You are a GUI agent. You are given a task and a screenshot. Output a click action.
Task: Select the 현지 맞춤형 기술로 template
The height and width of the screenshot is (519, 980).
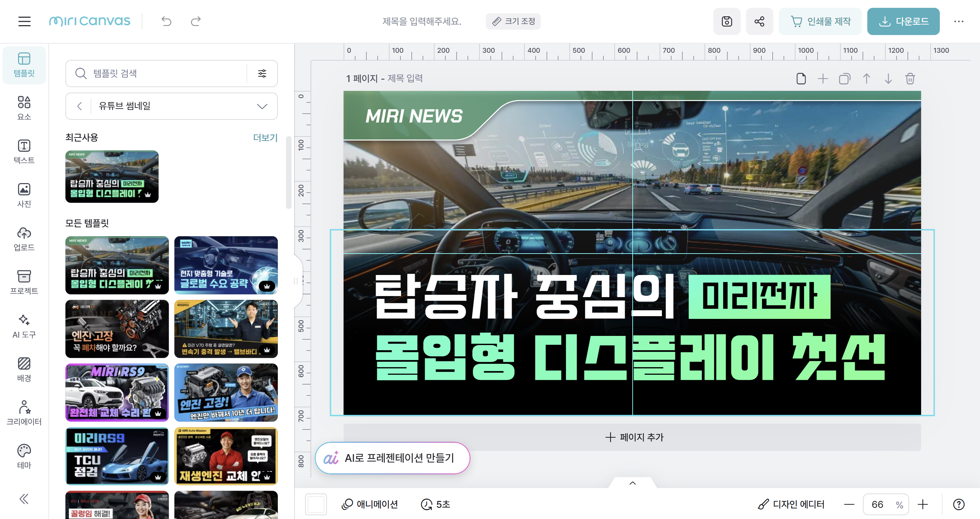(x=226, y=265)
